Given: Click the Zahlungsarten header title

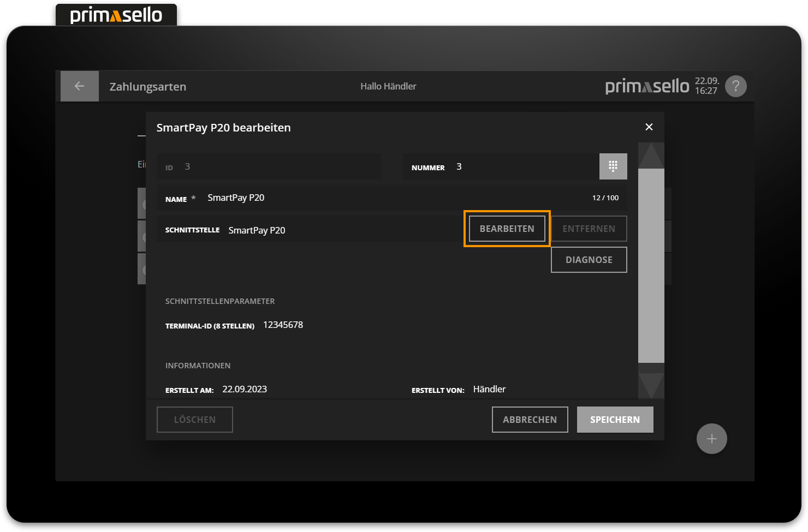Looking at the screenshot, I should (147, 86).
